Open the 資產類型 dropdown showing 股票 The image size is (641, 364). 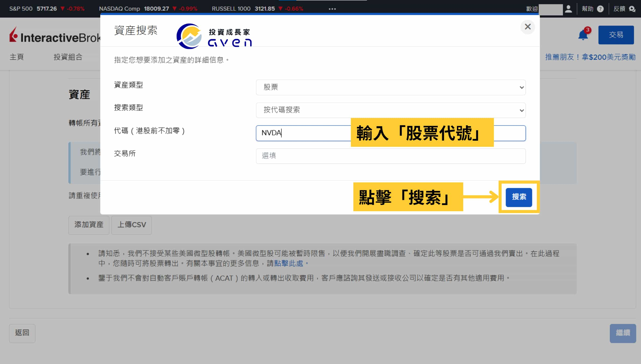click(x=391, y=87)
